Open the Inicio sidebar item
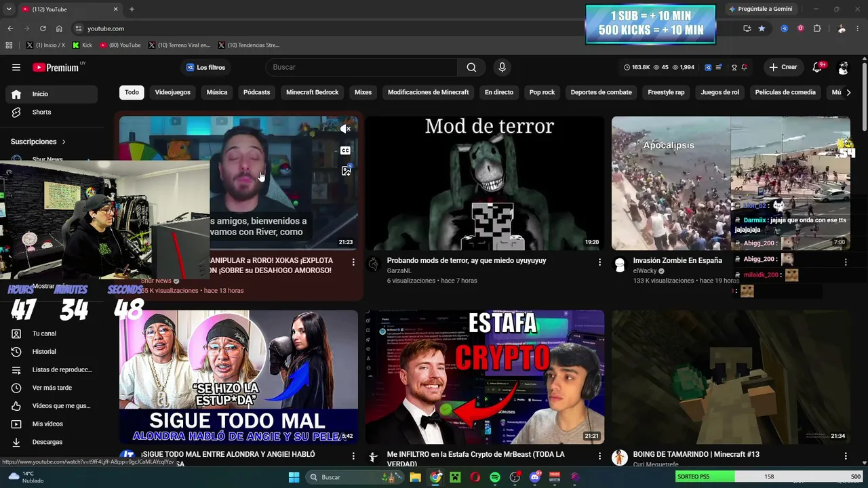Screen dimensions: 868x488 tap(51, 94)
